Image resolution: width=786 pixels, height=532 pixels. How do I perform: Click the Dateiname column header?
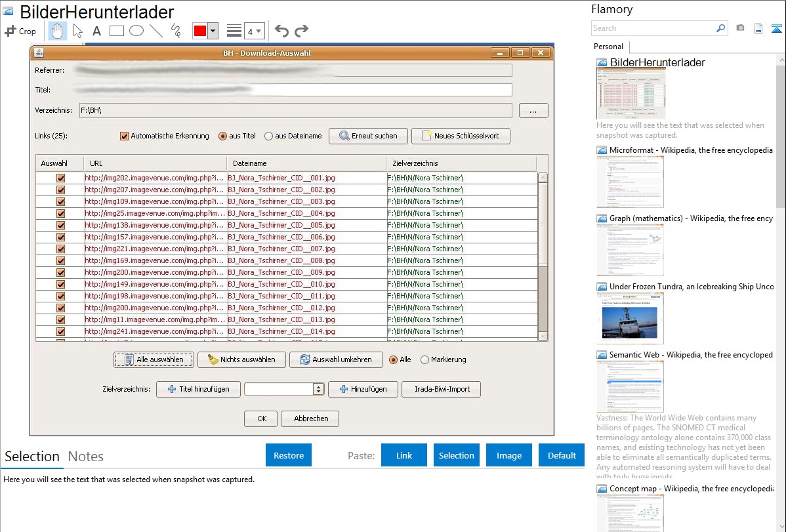coord(307,163)
